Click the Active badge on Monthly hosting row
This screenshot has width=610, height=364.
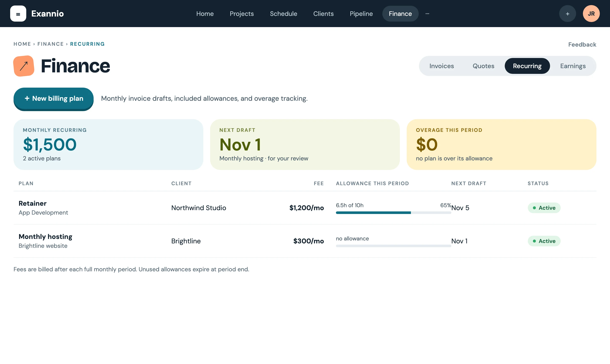click(x=544, y=241)
